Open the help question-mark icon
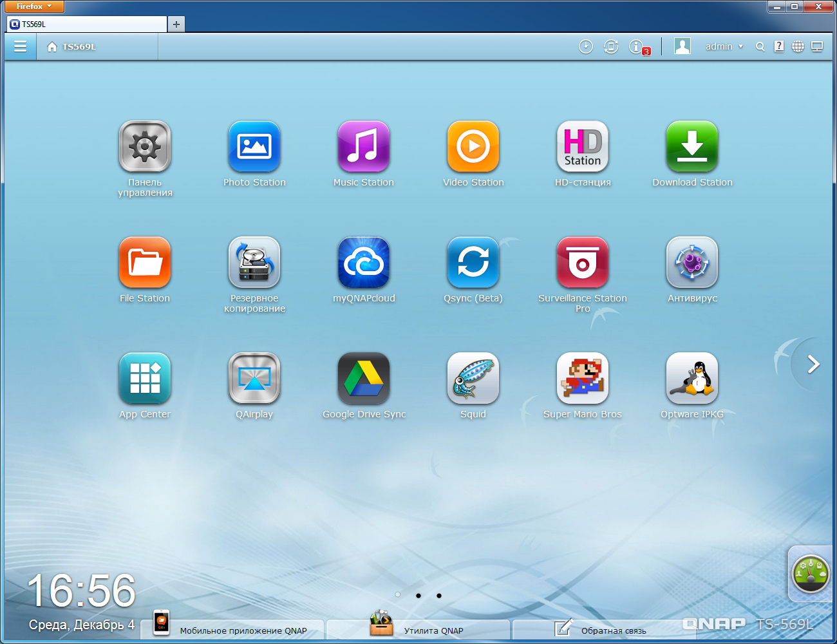The height and width of the screenshot is (644, 837). tap(779, 46)
